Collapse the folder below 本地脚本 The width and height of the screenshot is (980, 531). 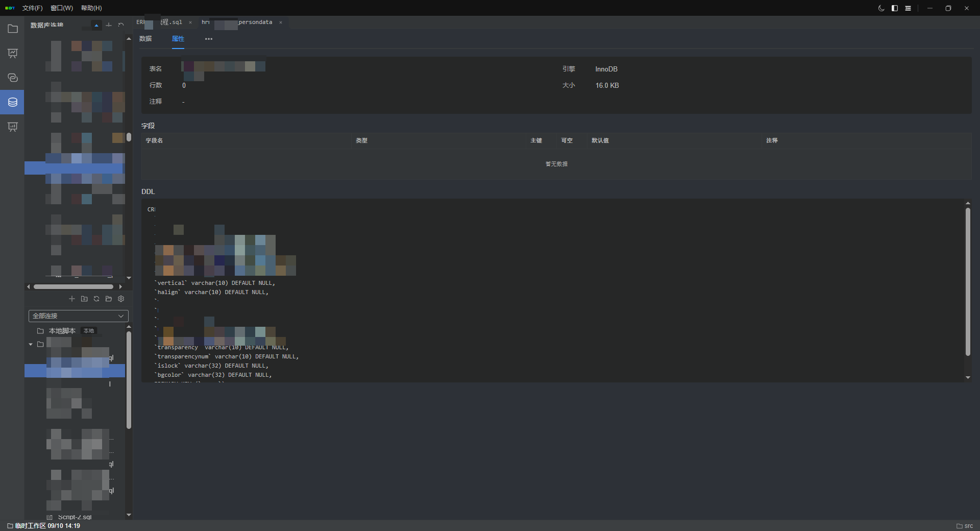coord(31,345)
